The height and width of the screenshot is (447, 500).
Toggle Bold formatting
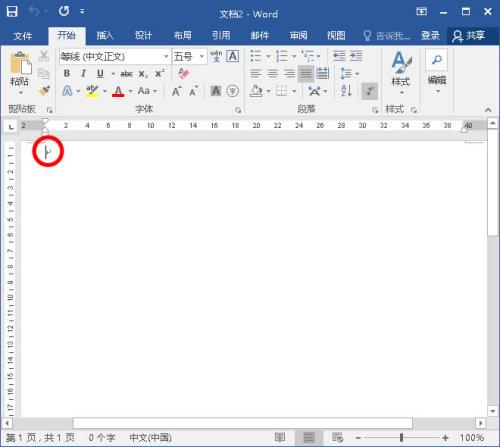pos(67,73)
